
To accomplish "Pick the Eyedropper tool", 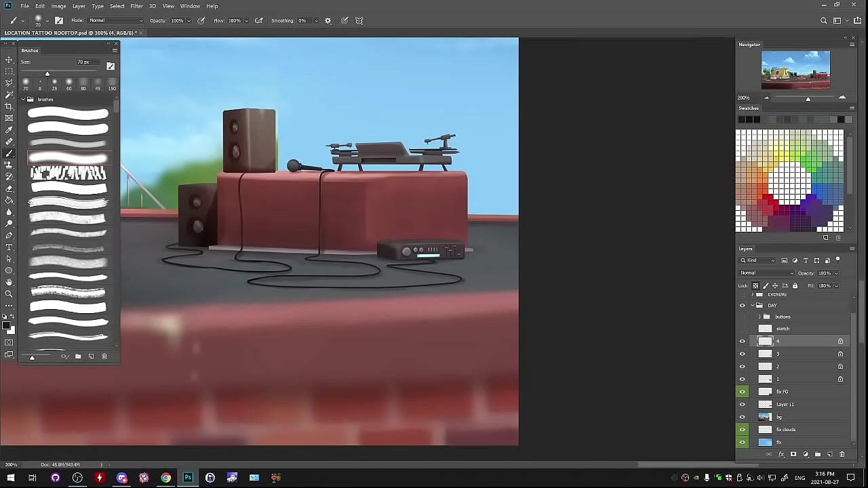I will 9,130.
